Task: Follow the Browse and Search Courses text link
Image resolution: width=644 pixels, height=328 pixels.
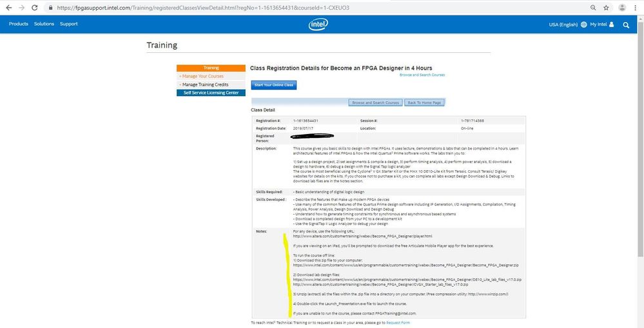Action: point(422,75)
